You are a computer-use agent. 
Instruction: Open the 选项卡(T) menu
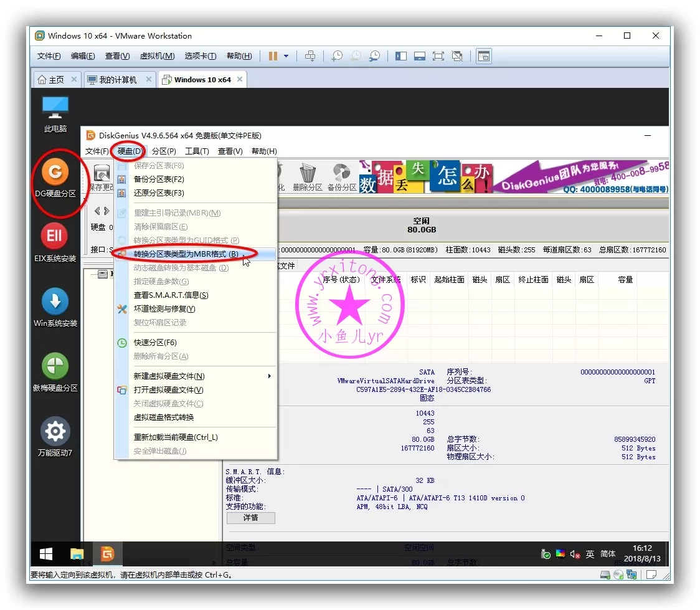[x=201, y=56]
